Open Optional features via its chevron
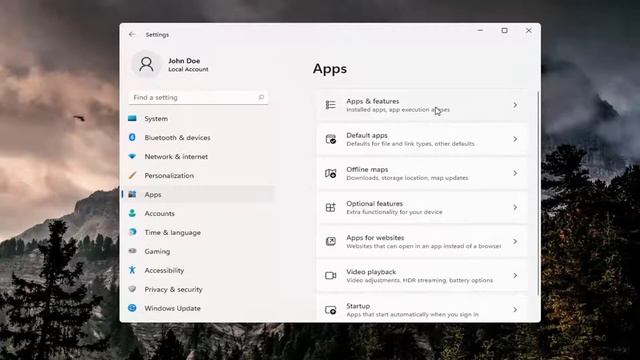Screen dimensions: 640x360 (515, 207)
